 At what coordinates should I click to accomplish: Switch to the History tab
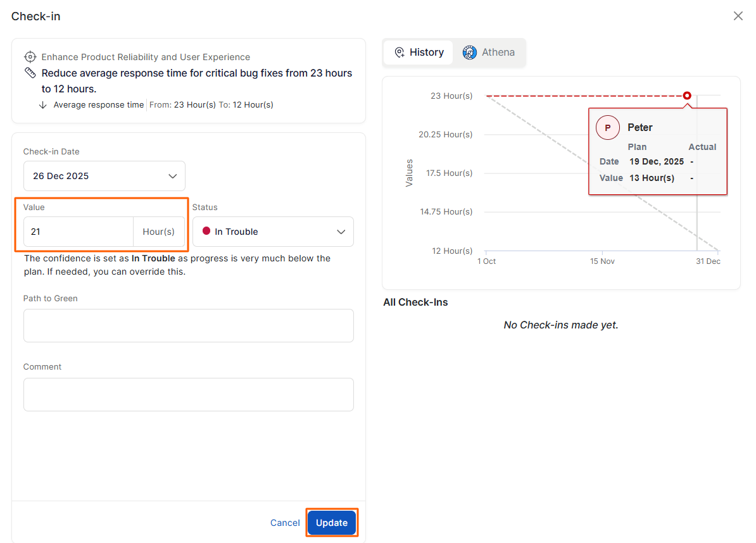pyautogui.click(x=419, y=52)
